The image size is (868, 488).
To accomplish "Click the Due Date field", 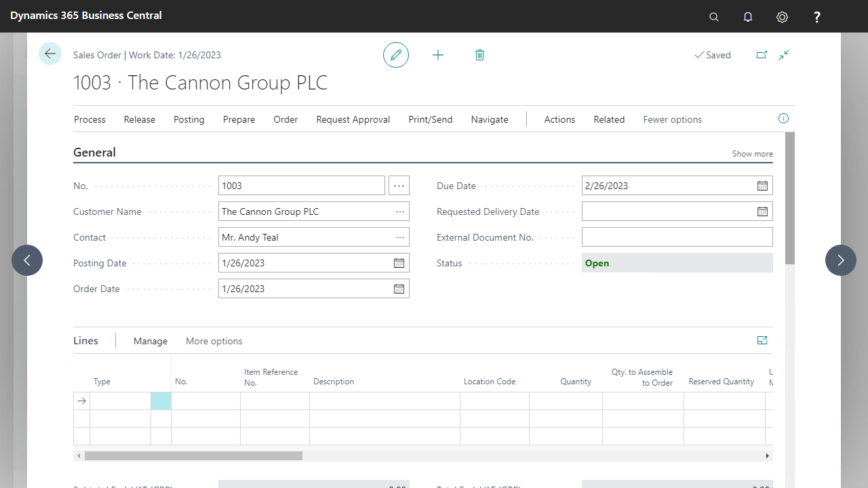I will [677, 186].
